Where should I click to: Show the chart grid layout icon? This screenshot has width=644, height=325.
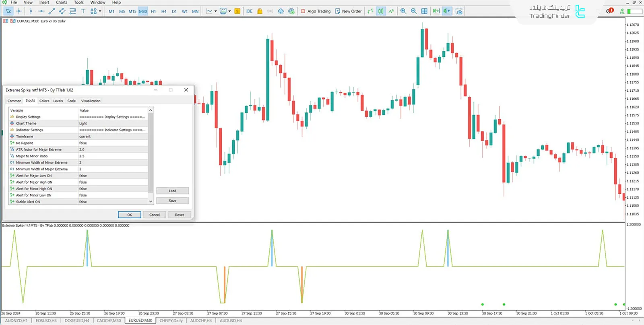tap(424, 11)
